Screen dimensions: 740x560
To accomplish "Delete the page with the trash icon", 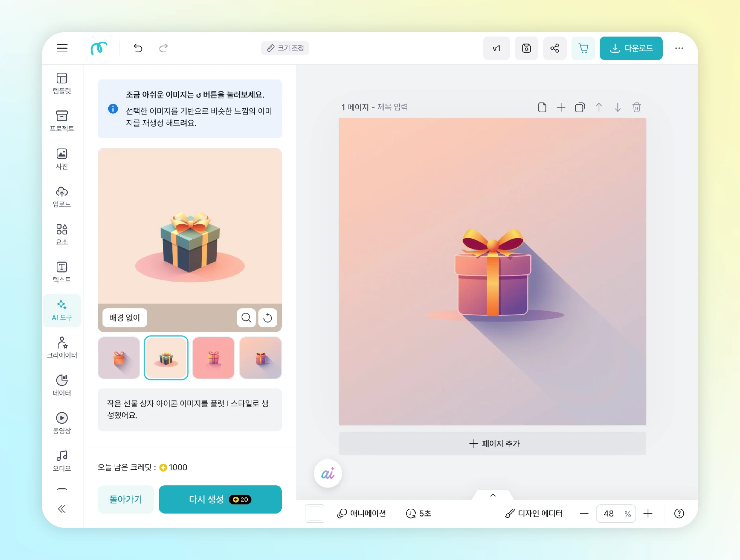I will (636, 107).
